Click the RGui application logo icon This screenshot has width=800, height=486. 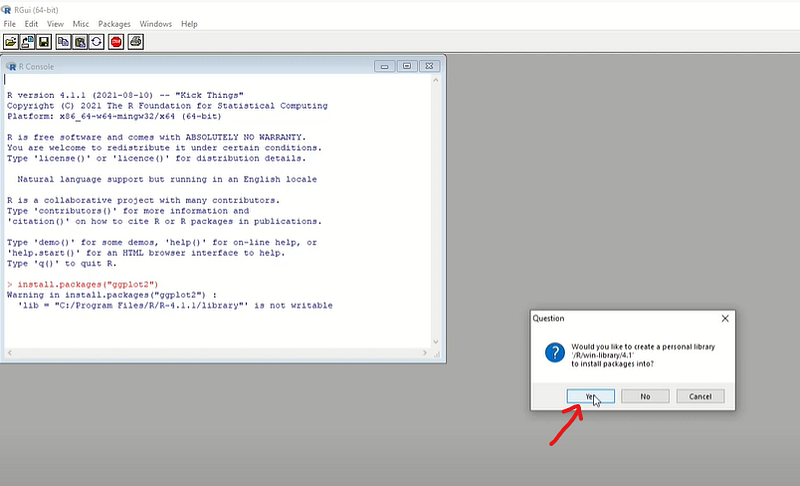point(7,10)
